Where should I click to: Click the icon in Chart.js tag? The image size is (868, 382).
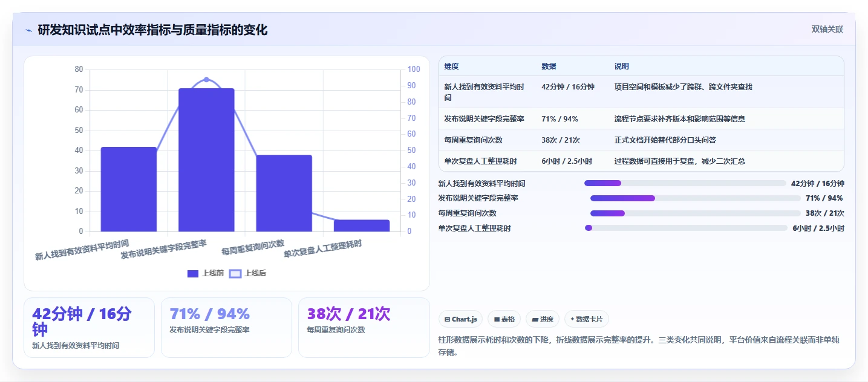(447, 319)
